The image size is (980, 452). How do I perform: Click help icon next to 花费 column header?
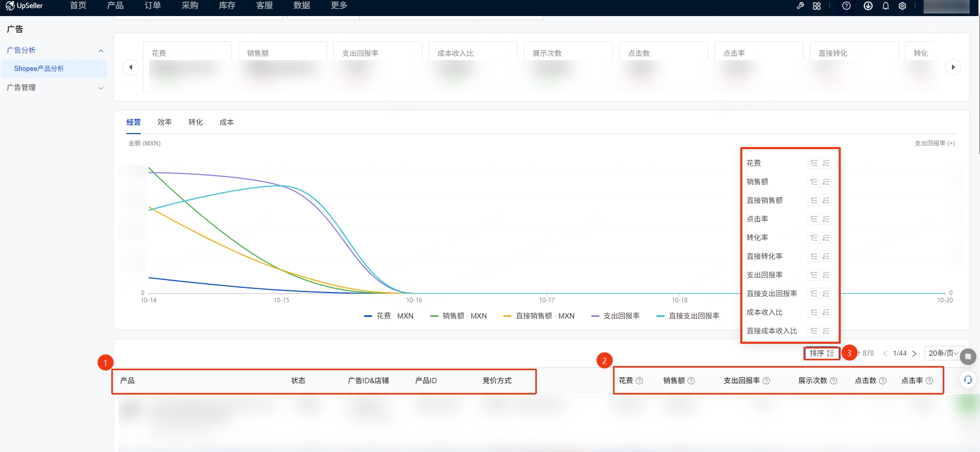[639, 381]
